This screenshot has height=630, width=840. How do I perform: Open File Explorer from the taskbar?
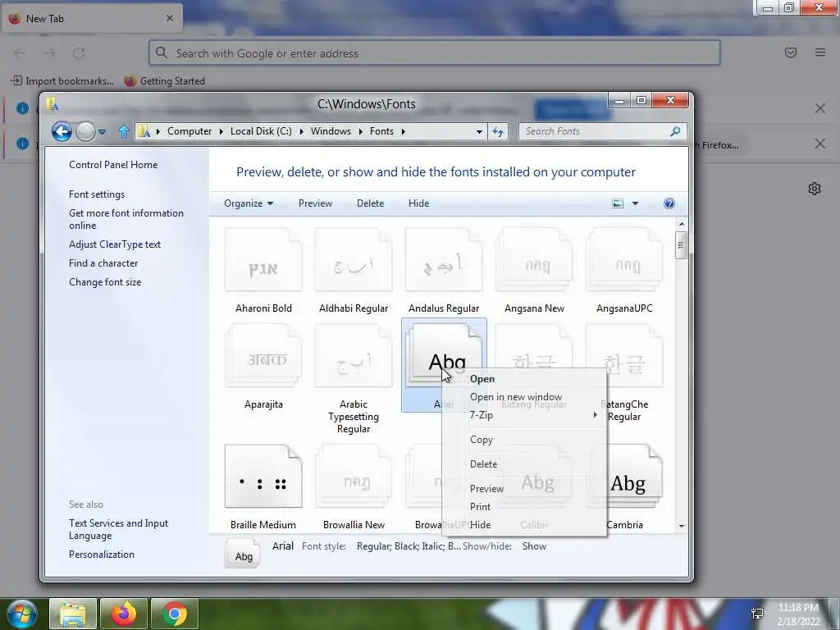coord(73,614)
